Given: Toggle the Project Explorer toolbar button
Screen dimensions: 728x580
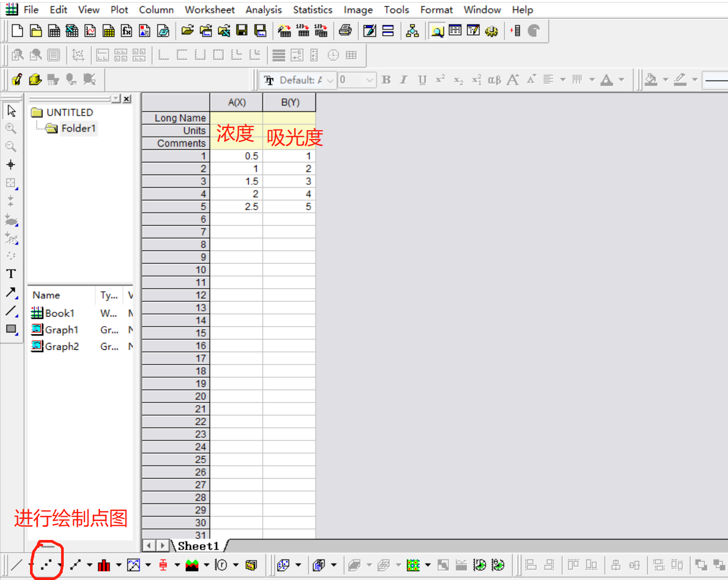Looking at the screenshot, I should (437, 31).
